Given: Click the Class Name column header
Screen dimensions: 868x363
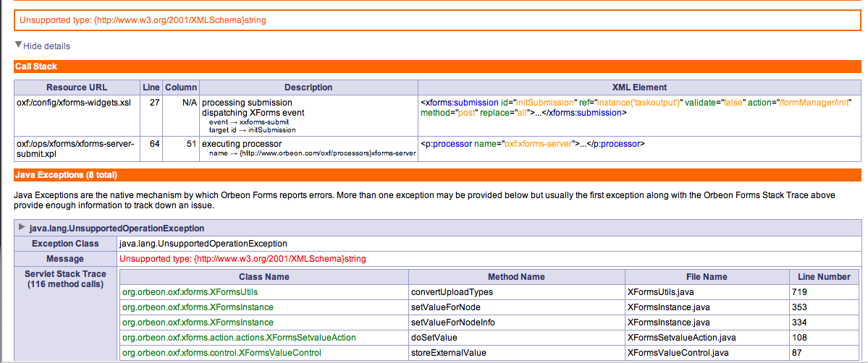Looking at the screenshot, I should tap(264, 277).
